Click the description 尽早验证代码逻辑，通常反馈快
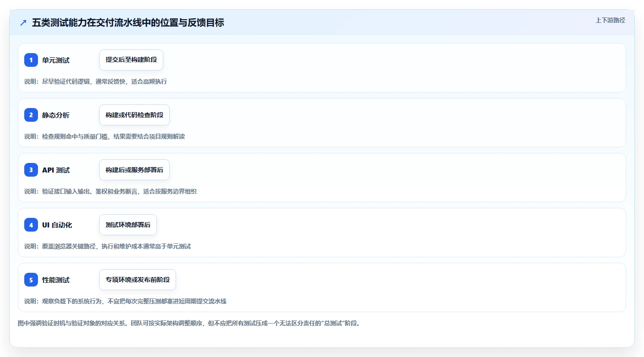The width and height of the screenshot is (644, 357). pyautogui.click(x=96, y=81)
